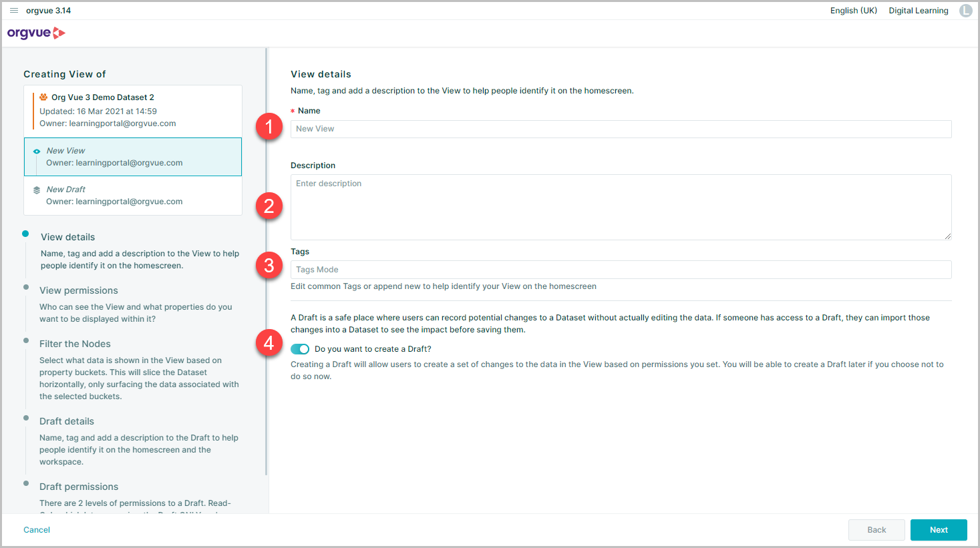Open the hamburger menu icon
The width and height of the screenshot is (980, 548).
point(14,11)
